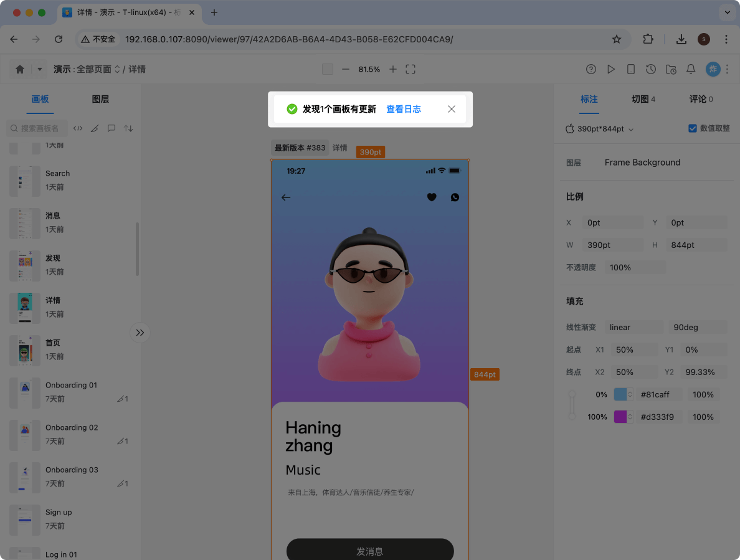The image size is (740, 560).
Task: Click the square background toggle beside zoom
Action: tap(328, 69)
